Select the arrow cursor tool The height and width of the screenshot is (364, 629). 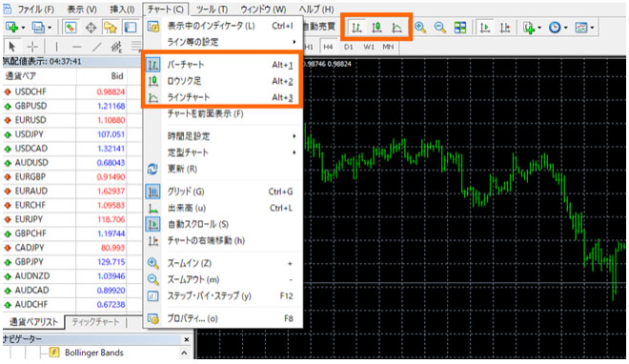pyautogui.click(x=11, y=47)
